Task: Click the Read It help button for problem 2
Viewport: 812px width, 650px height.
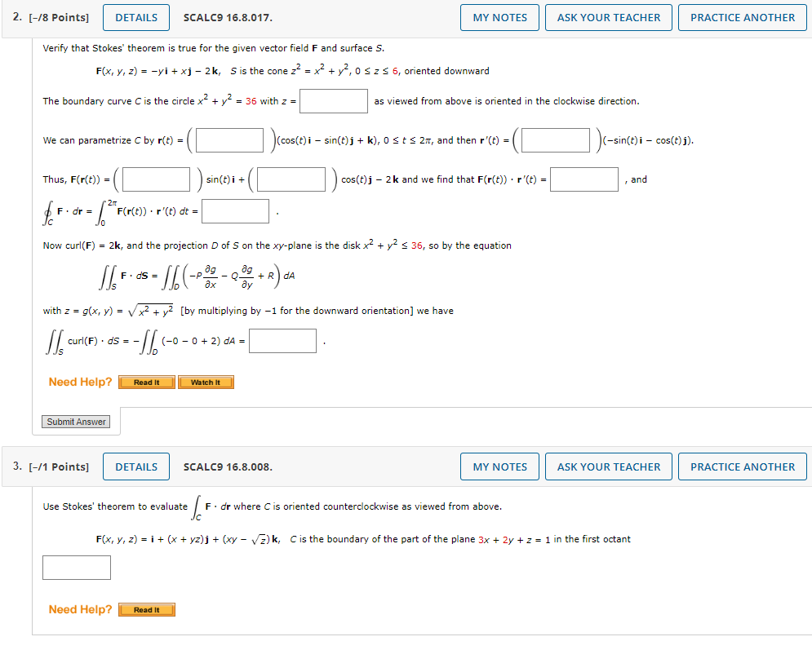Action: click(146, 382)
